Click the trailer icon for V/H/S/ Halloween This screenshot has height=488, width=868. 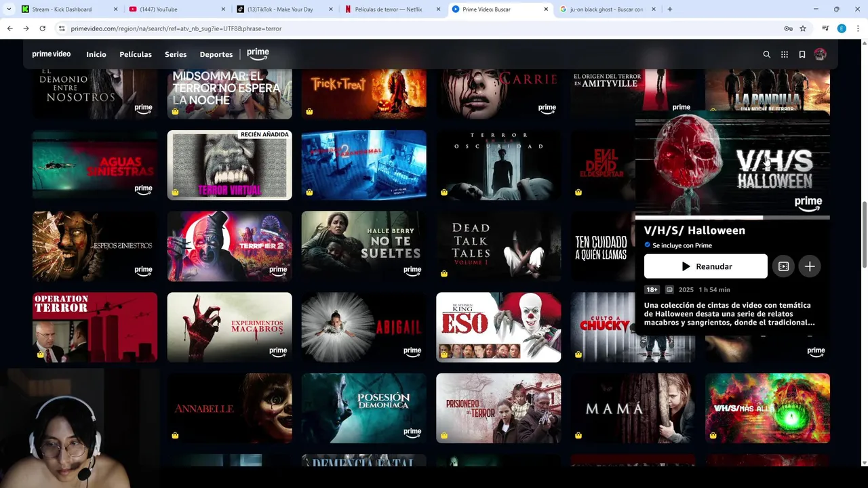[x=783, y=266]
